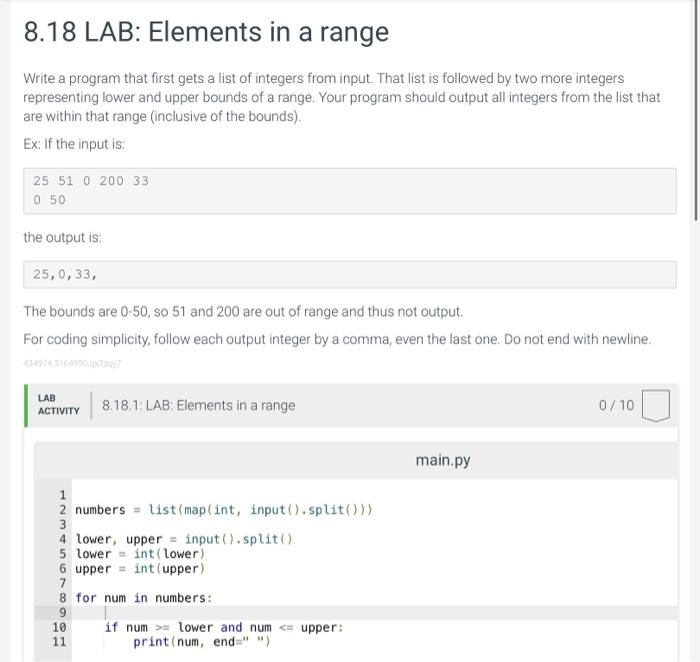This screenshot has width=700, height=662.
Task: Click the lab score badge icon
Action: click(655, 405)
